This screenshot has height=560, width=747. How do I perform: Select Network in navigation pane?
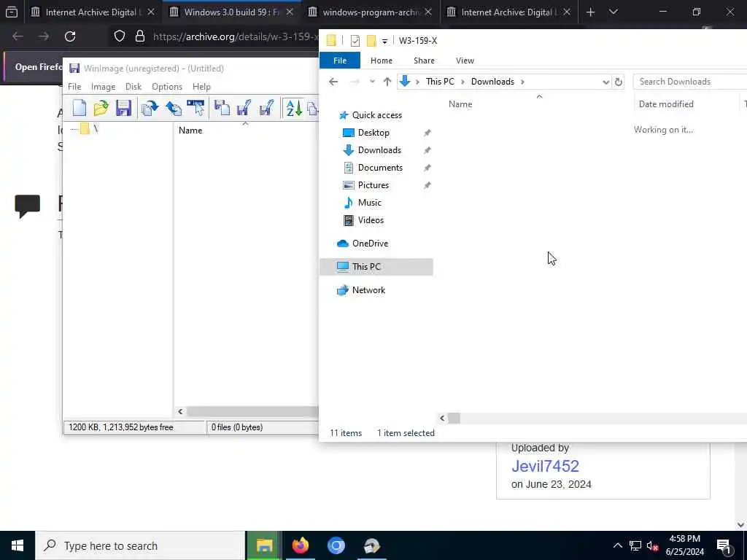pyautogui.click(x=368, y=290)
